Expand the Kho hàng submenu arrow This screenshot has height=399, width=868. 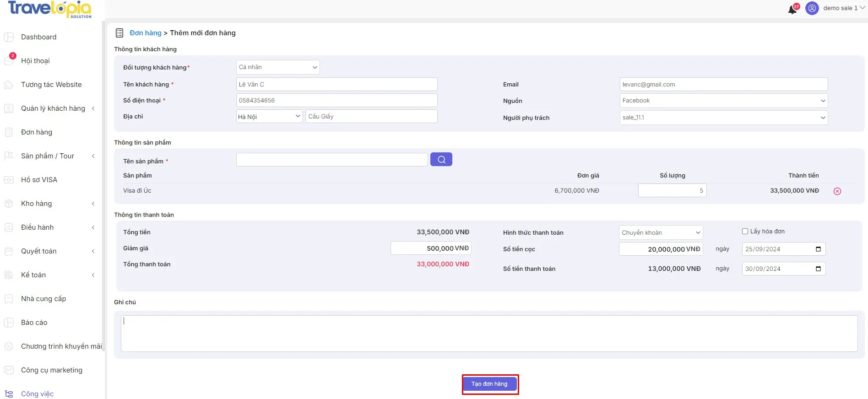coord(93,204)
